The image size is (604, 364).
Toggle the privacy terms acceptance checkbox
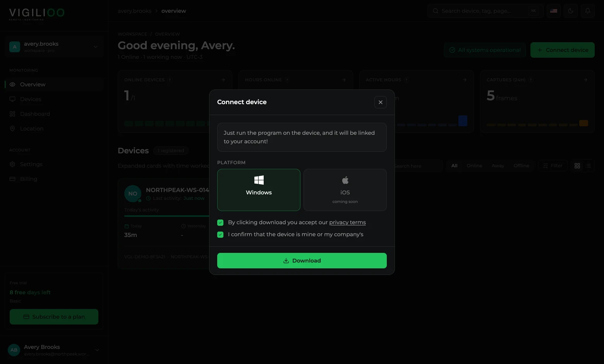220,223
